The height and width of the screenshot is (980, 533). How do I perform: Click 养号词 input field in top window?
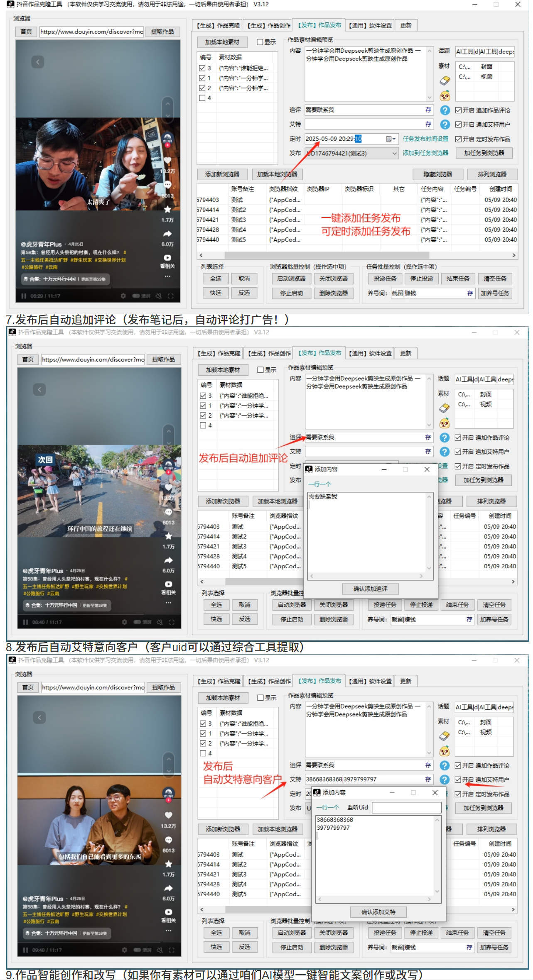coord(433,293)
